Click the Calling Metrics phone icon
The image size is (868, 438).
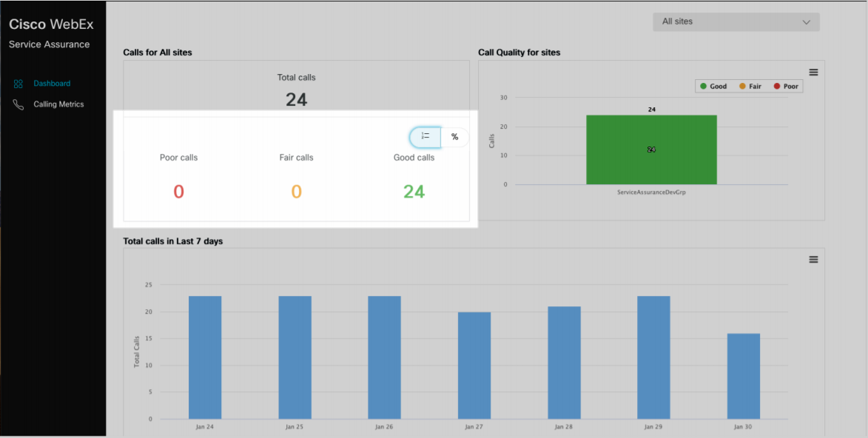(18, 104)
